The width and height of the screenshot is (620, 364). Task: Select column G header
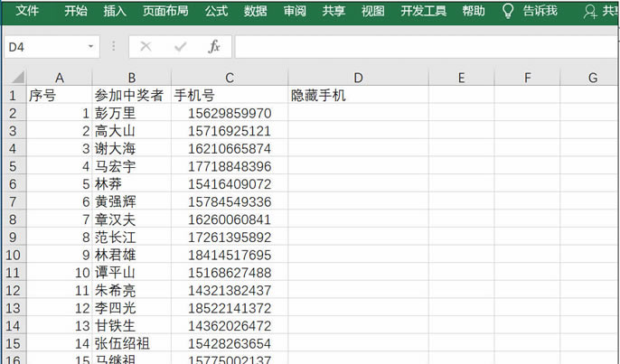tap(590, 78)
